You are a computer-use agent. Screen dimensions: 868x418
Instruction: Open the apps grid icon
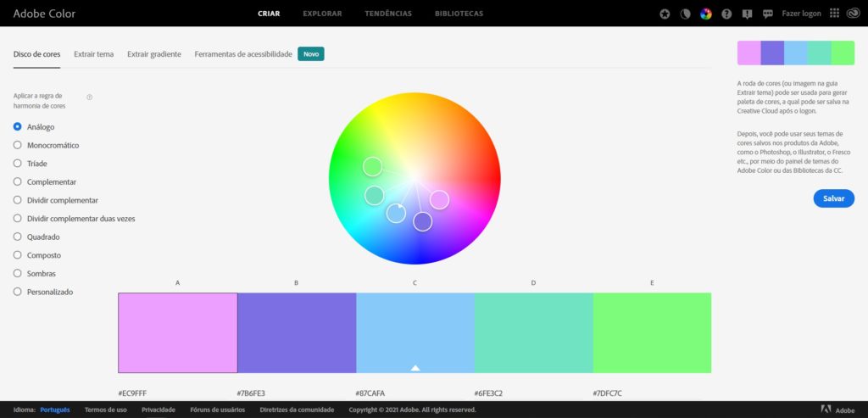pyautogui.click(x=834, y=14)
